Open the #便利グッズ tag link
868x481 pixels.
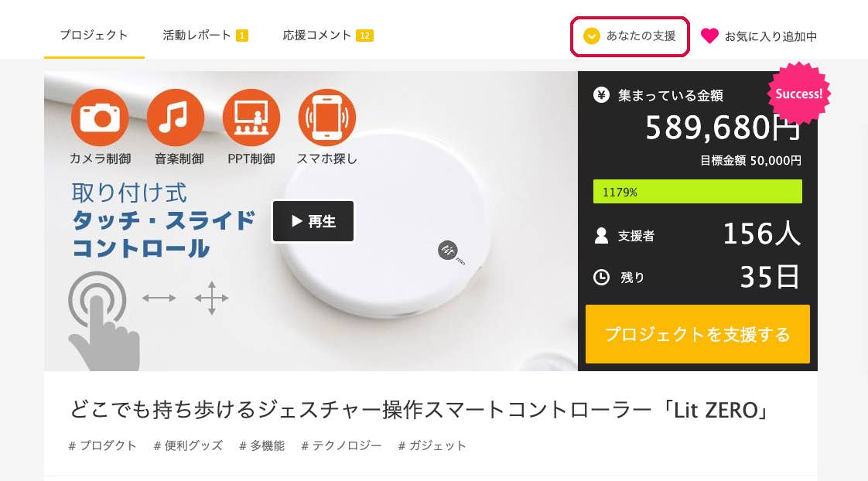[188, 445]
